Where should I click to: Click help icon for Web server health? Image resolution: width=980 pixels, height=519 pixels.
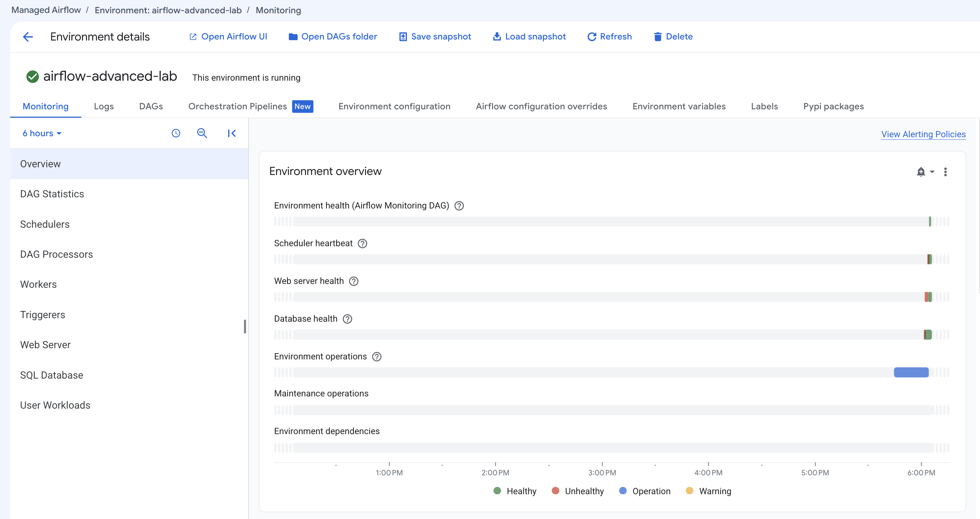tap(354, 282)
